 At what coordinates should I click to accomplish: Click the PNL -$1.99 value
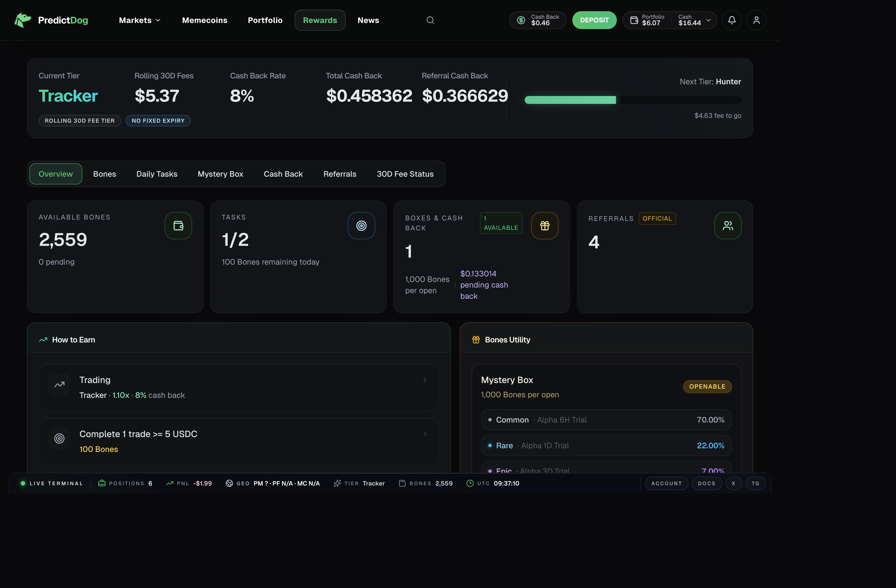coord(202,483)
